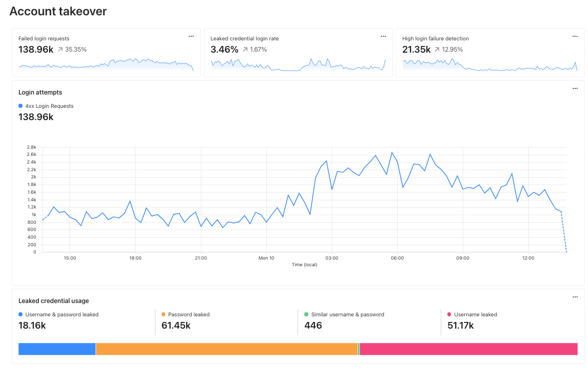The height and width of the screenshot is (370, 588).
Task: Open the Leaked credential usage options menu
Action: pyautogui.click(x=575, y=297)
